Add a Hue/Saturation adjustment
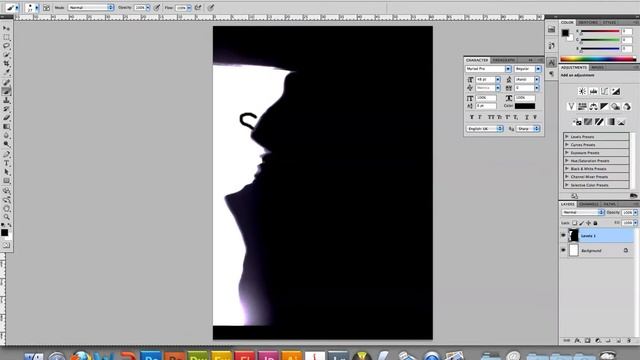640x360 pixels. click(x=582, y=107)
